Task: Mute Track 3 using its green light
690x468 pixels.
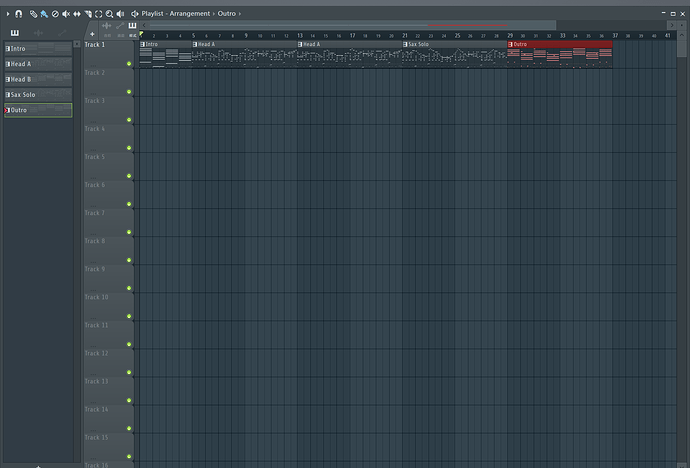Action: tap(129, 120)
